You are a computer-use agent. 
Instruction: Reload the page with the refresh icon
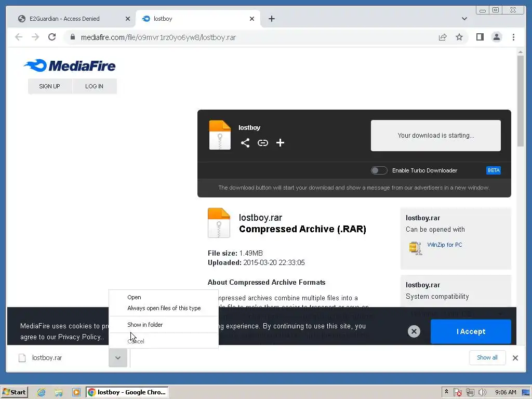(52, 37)
